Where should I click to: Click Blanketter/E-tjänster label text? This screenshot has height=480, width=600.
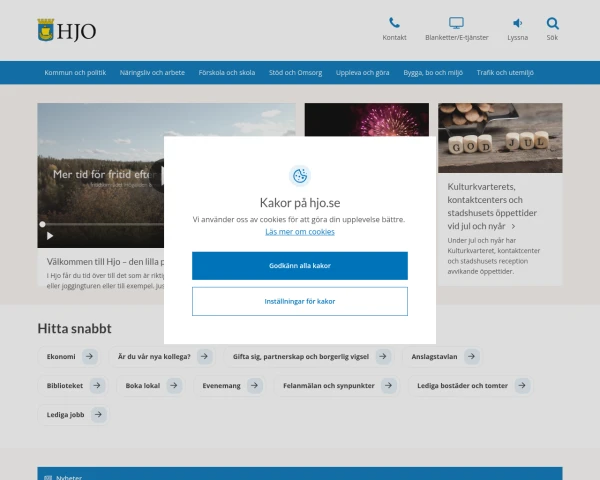coord(457,38)
